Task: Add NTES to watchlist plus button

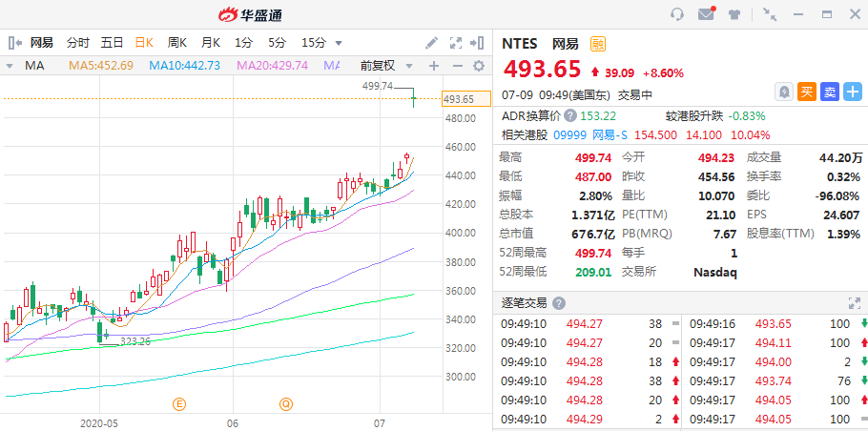Action: (853, 92)
